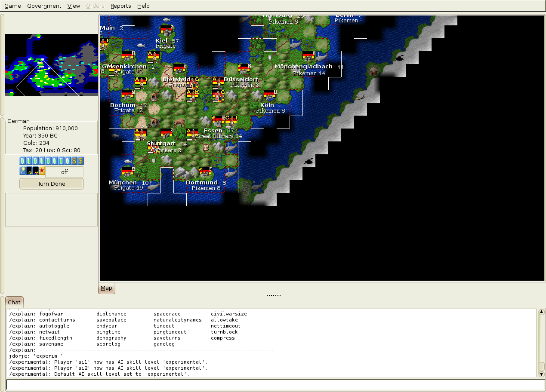Click the government red star indicator
Image resolution: width=546 pixels, height=392 pixels.
coord(42,171)
